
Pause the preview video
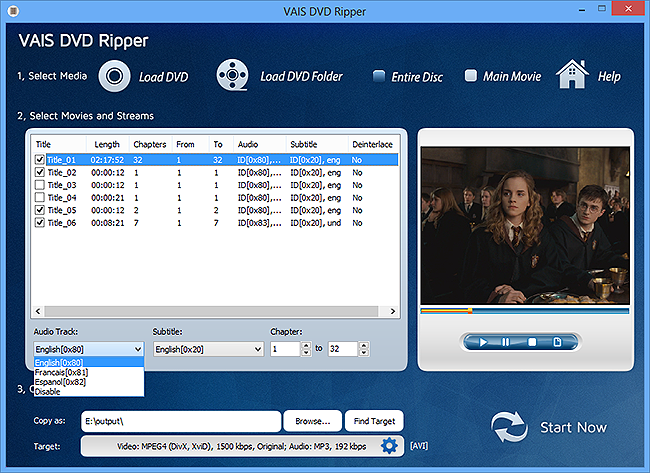click(506, 342)
